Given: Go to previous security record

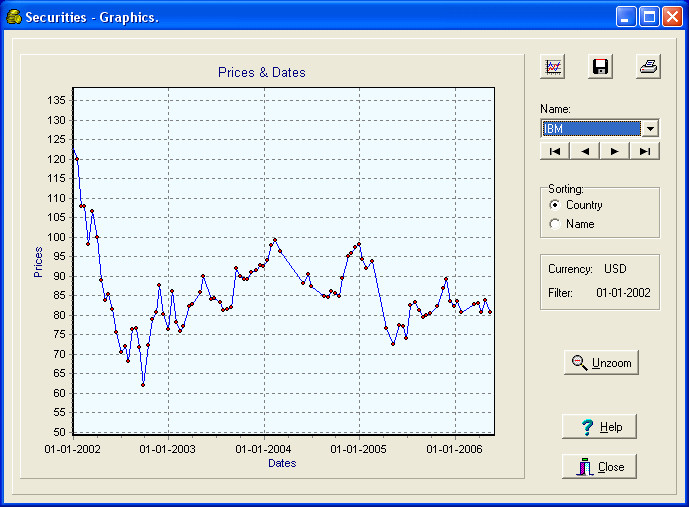Looking at the screenshot, I should (585, 151).
